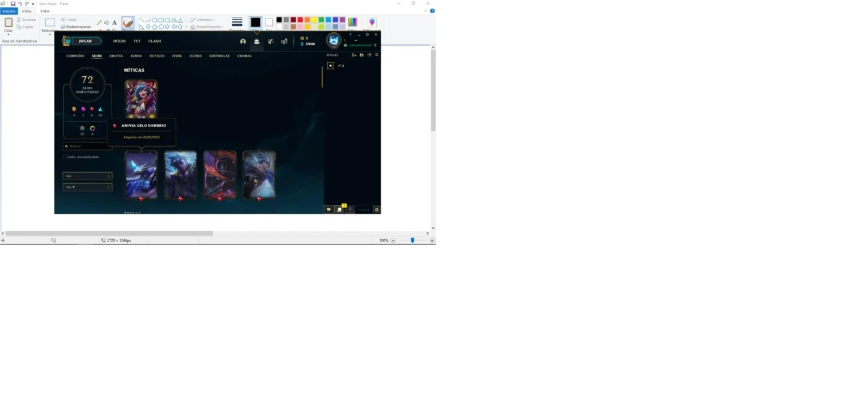Viewport: 868px width, 397px height.
Task: Click the Colar paste button in Paint
Action: click(8, 25)
